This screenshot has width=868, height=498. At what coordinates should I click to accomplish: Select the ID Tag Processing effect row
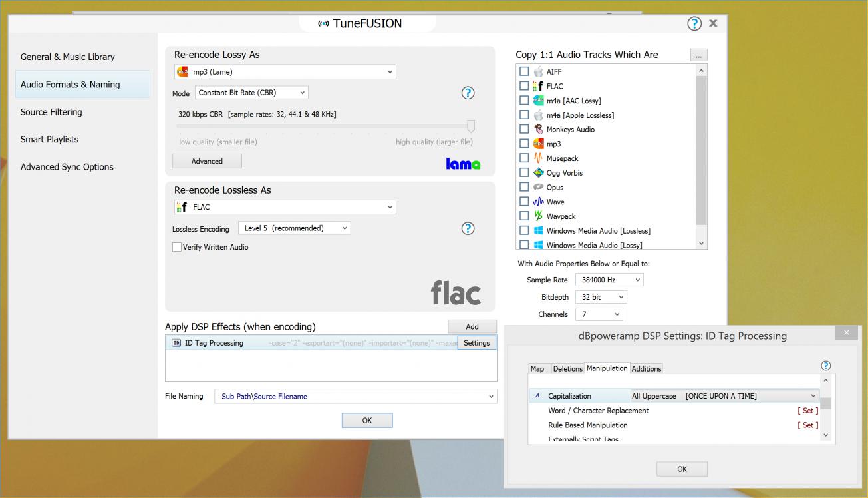(312, 343)
